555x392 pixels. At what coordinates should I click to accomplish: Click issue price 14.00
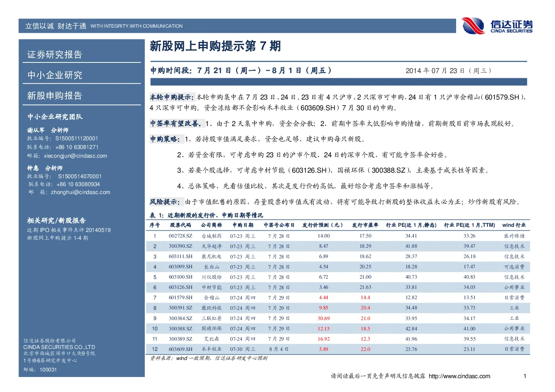pos(324,236)
